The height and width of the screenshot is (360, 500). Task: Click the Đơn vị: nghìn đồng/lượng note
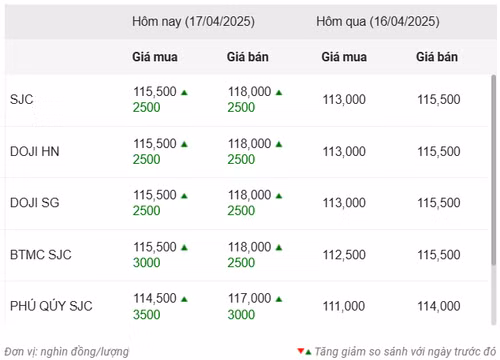tap(67, 352)
